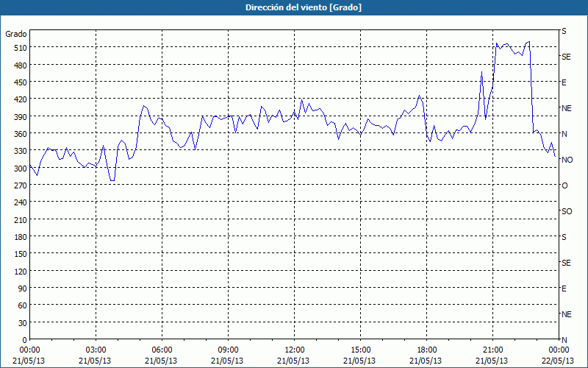Pick the '300' y-axis value
Screen dimensions: 588x368
[21, 169]
